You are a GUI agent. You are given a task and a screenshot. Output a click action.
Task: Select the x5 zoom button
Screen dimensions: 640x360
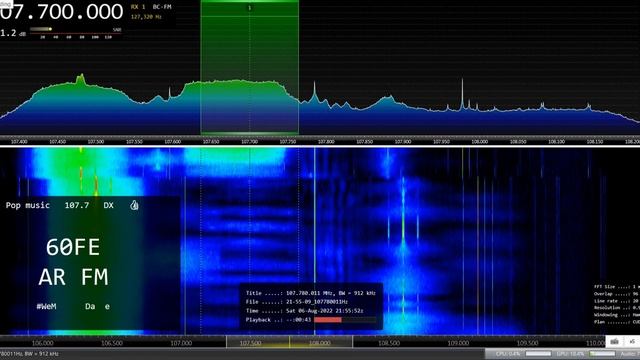tap(632, 342)
